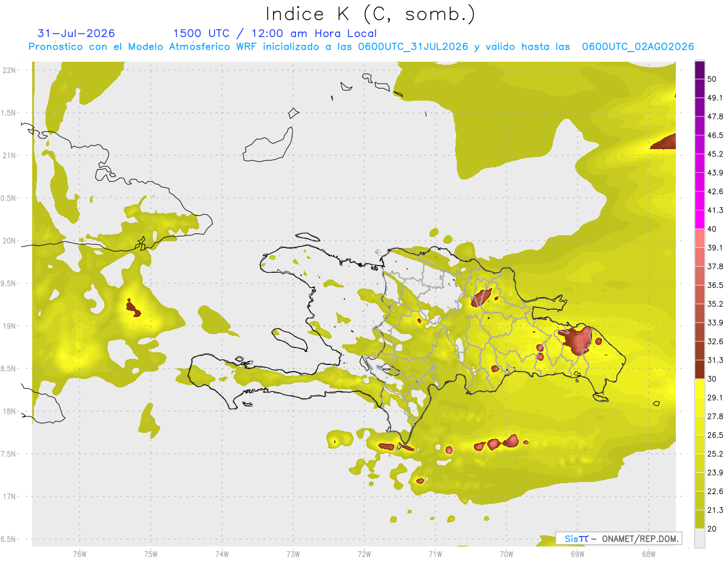The width and height of the screenshot is (728, 562).
Task: Click the time "1500 UTC / 12:00 am Hora Local"
Action: click(x=275, y=33)
